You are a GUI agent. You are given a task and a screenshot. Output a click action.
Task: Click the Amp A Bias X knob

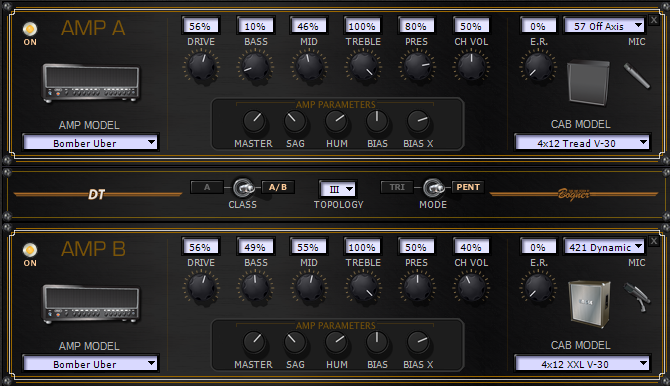(418, 121)
